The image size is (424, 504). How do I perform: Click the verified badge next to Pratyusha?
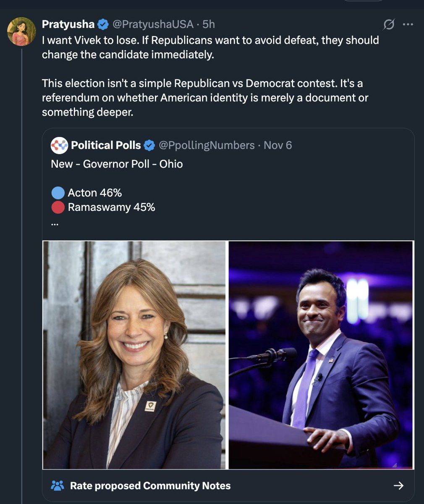(103, 25)
